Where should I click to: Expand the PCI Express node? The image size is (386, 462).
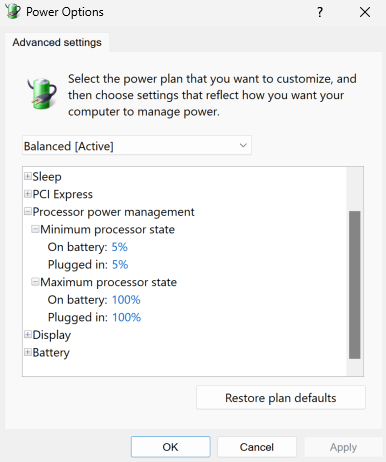[28, 194]
